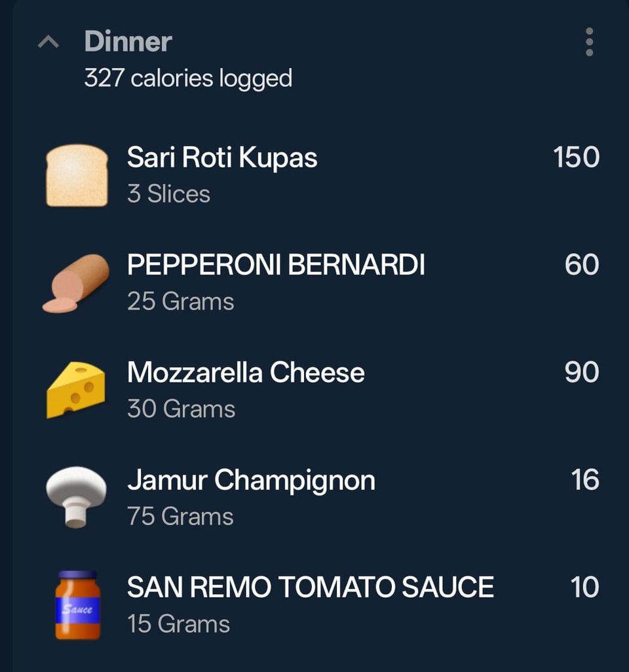This screenshot has width=629, height=672.
Task: Tap the white mushroom icon
Action: [77, 496]
